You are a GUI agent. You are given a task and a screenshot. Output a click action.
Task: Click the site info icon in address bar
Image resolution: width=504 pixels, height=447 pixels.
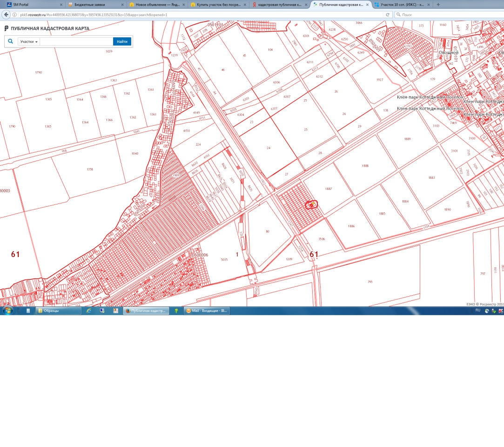(x=15, y=14)
